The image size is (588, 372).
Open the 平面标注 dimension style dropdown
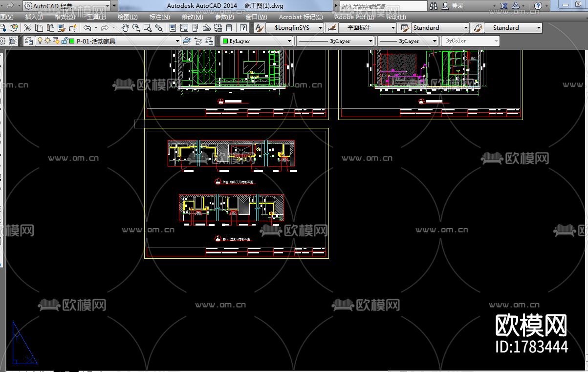[x=368, y=28]
